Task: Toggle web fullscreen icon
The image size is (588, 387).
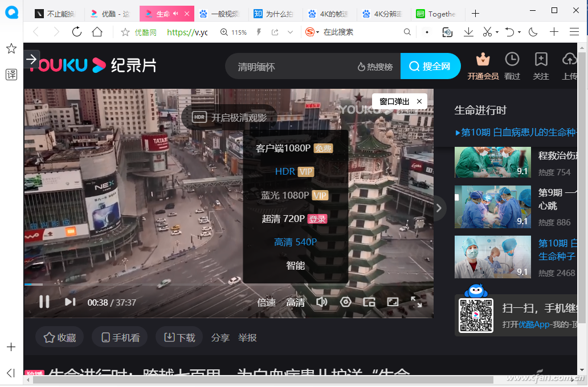Action: pos(393,302)
